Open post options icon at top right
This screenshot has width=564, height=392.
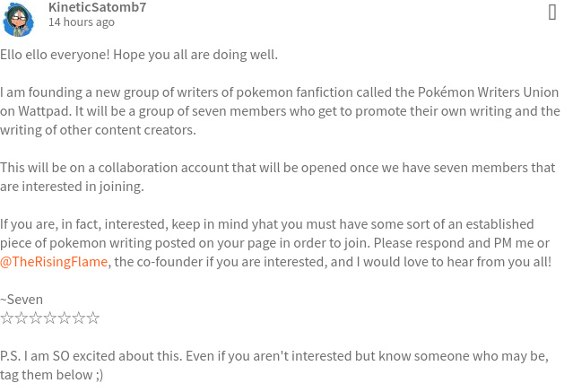(552, 12)
